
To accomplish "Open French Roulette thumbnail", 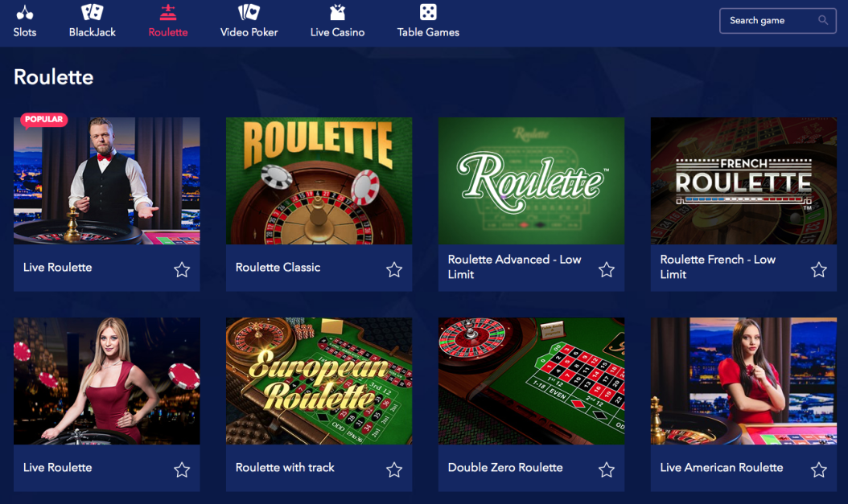I will (743, 181).
